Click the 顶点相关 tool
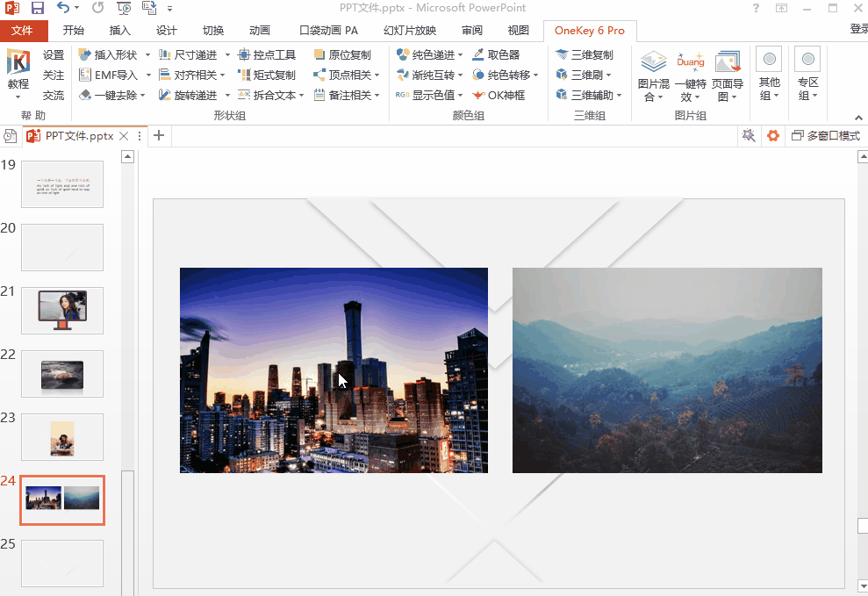The height and width of the screenshot is (596, 868). coord(346,75)
